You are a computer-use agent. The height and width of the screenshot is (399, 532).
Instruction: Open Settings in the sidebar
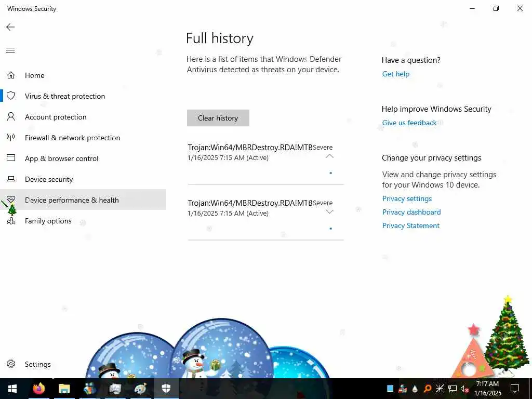[x=37, y=364]
